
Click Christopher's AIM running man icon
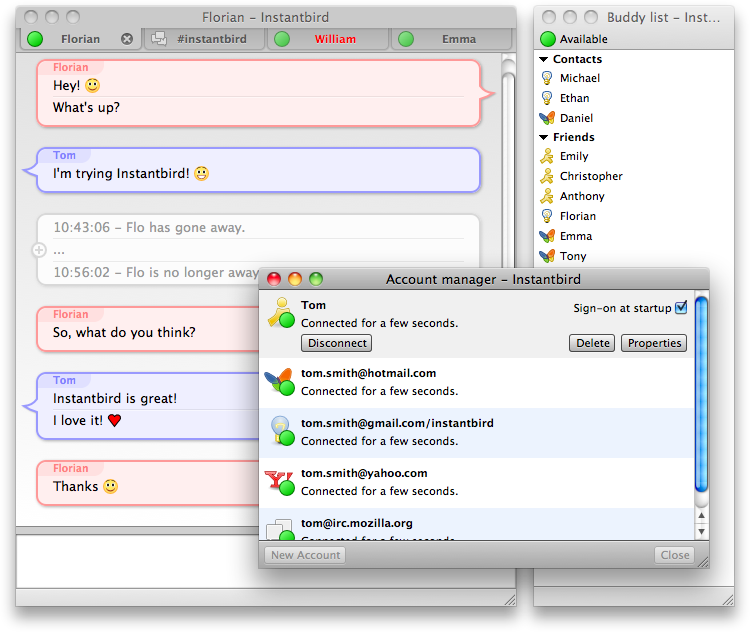click(547, 176)
